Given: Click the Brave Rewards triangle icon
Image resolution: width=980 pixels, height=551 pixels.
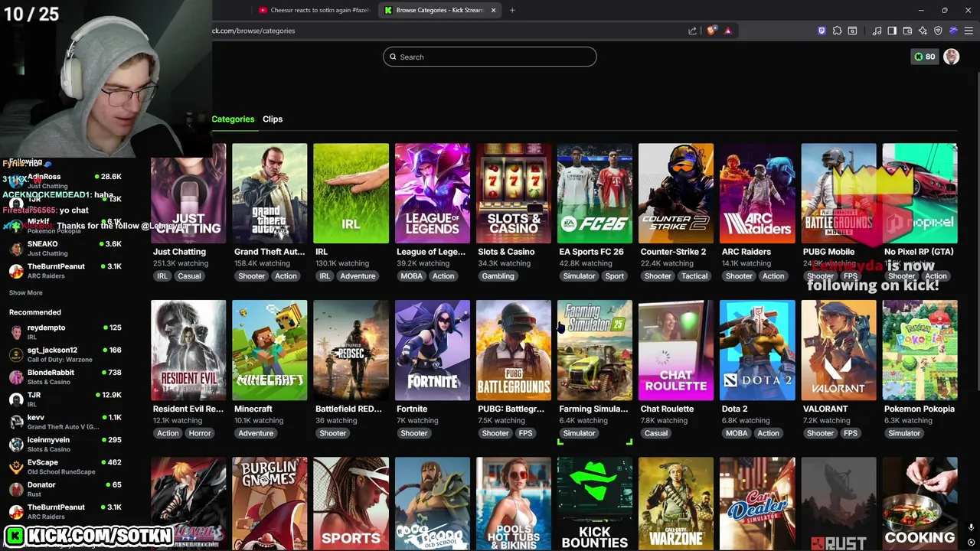Looking at the screenshot, I should pyautogui.click(x=727, y=31).
